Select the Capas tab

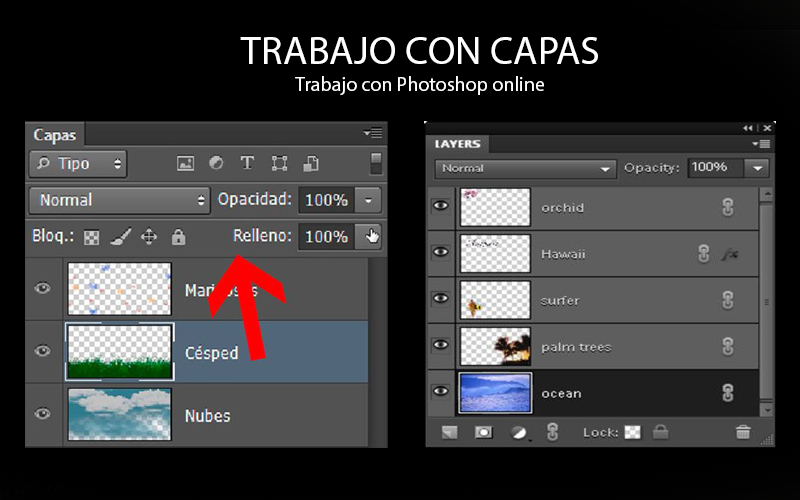tap(54, 135)
